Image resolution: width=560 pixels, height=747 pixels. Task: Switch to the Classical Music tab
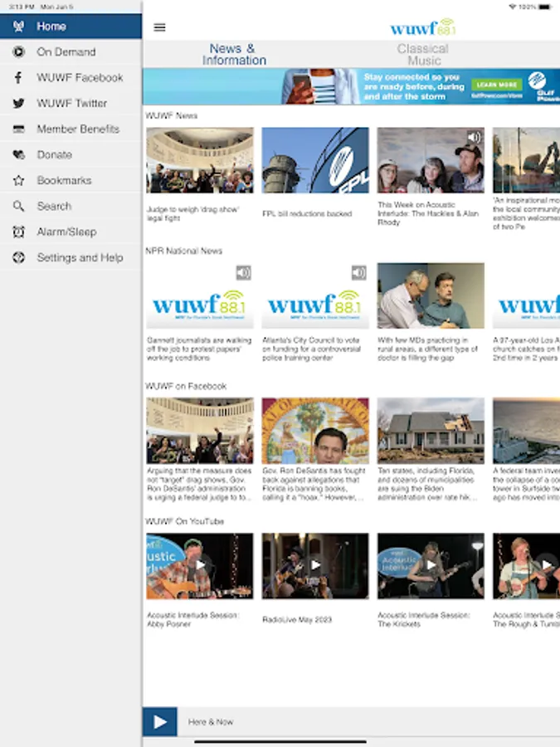coord(423,54)
